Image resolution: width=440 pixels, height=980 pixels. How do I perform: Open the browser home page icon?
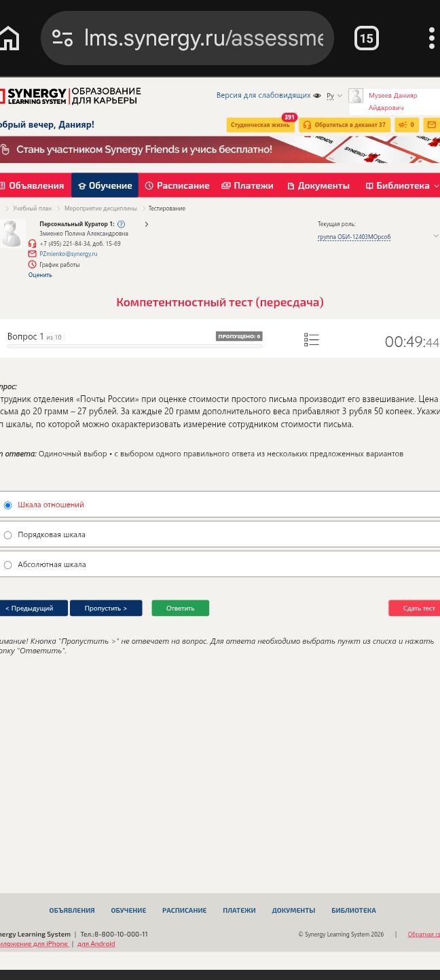pos(9,38)
